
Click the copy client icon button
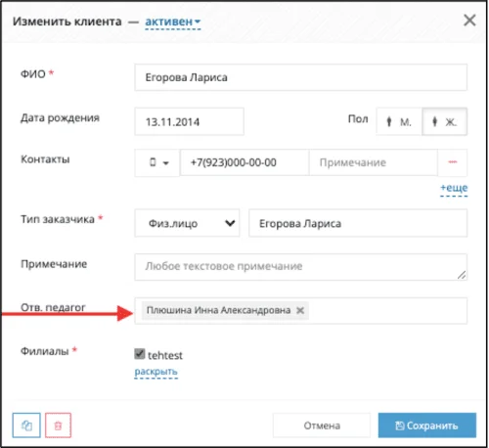coord(26,426)
